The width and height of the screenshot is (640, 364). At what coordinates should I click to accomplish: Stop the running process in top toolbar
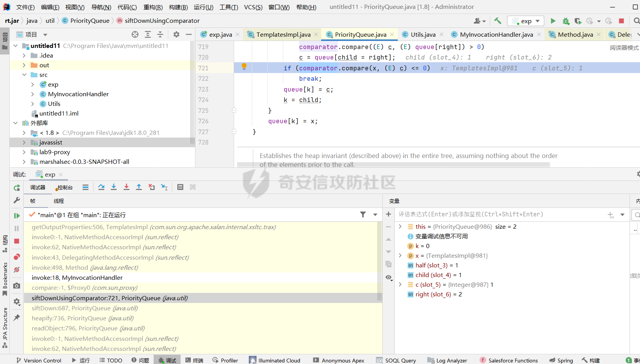(x=621, y=21)
